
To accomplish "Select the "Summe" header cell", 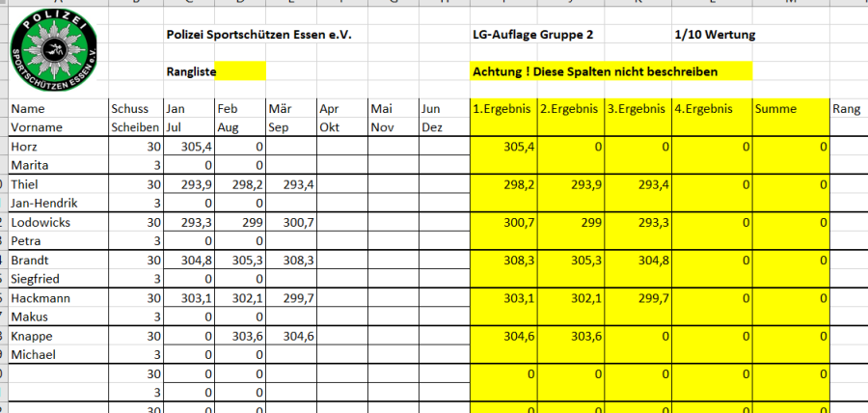I will (x=790, y=109).
